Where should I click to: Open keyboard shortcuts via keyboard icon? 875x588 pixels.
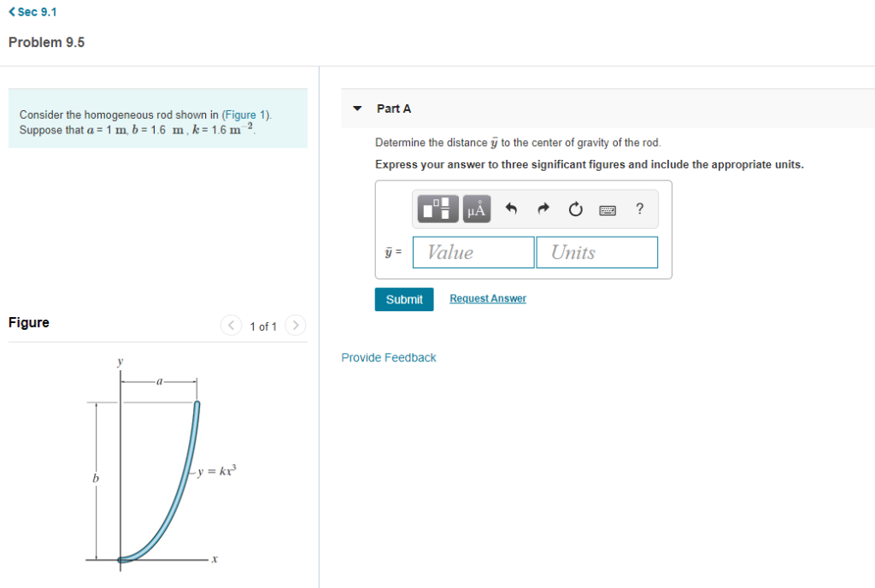pos(608,209)
